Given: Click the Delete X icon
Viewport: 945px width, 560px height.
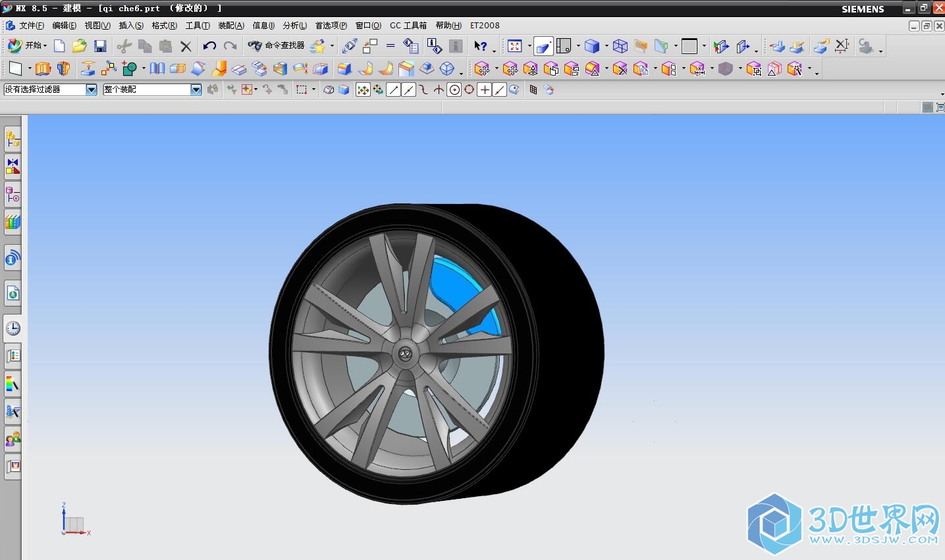Looking at the screenshot, I should point(186,45).
